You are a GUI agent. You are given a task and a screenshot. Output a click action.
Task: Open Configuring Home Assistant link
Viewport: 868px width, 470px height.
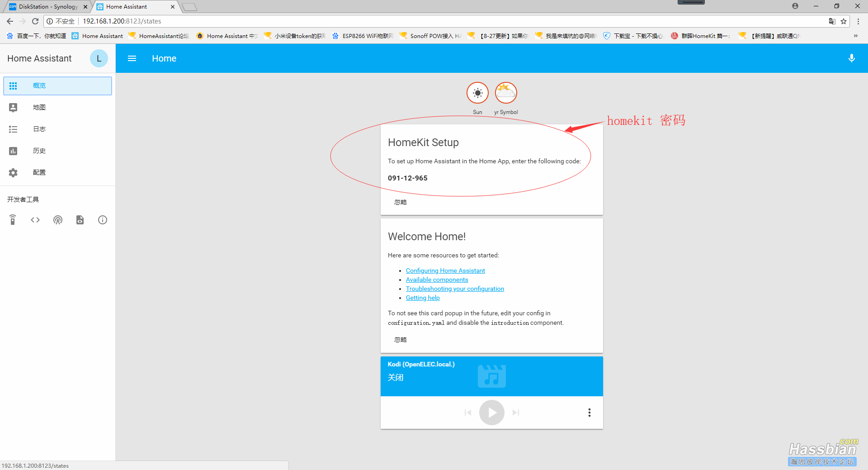[445, 271]
